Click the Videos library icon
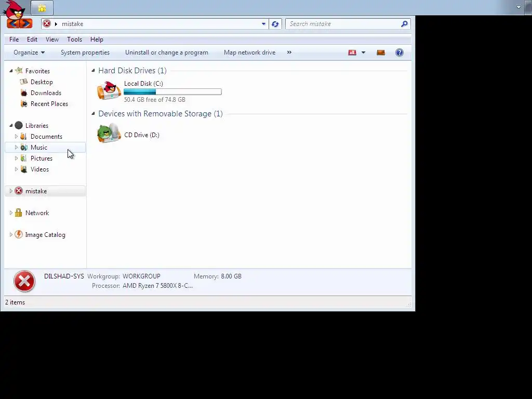 click(x=24, y=169)
